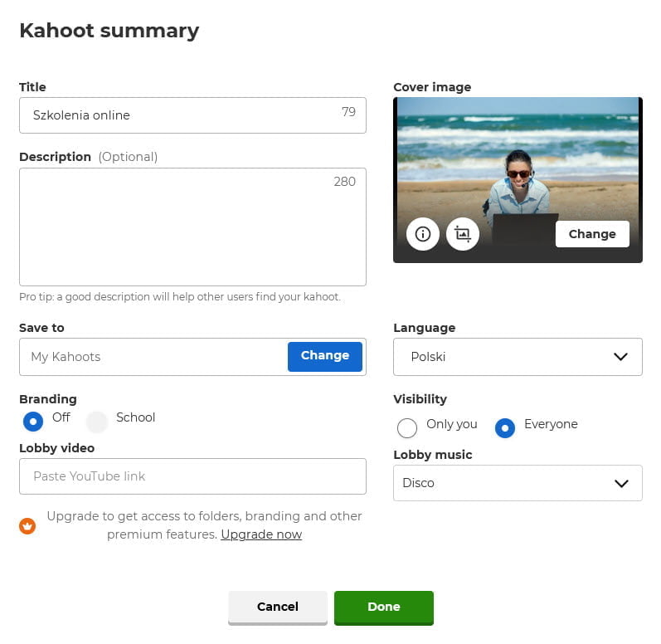Click the orange premium crown icon
This screenshot has width=661, height=644.
pyautogui.click(x=27, y=525)
